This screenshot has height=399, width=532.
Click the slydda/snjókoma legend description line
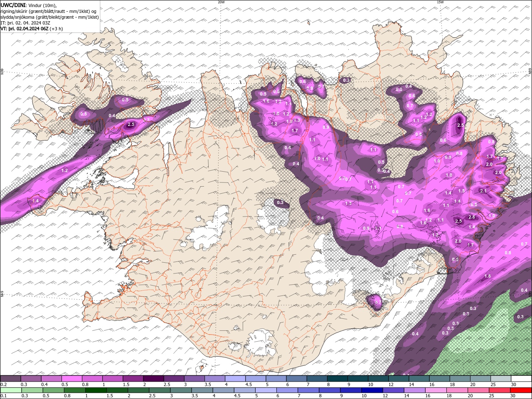(x=50, y=17)
